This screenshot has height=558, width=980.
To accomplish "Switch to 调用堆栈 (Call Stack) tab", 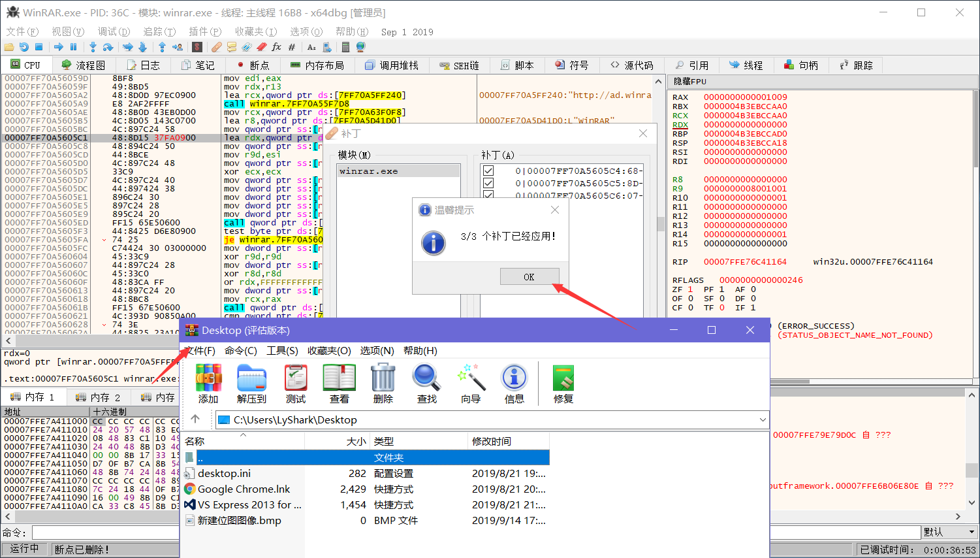I will point(392,65).
